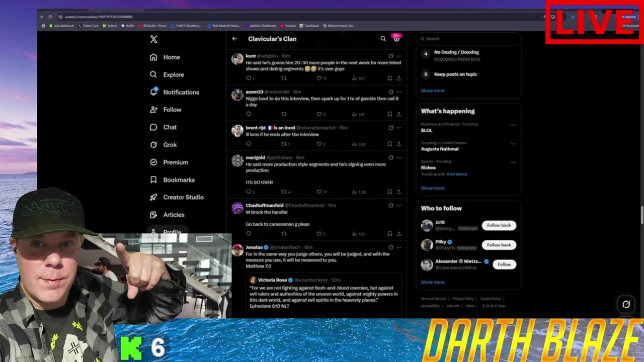Screen dimensions: 644x362
Task: Open the community members icon with 20+ badge
Action: (396, 38)
